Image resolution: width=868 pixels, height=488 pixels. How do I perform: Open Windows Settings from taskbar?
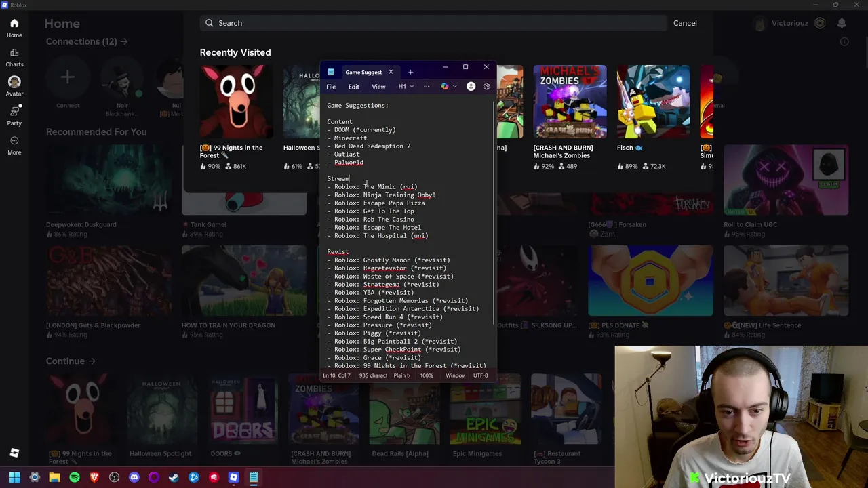(35, 477)
